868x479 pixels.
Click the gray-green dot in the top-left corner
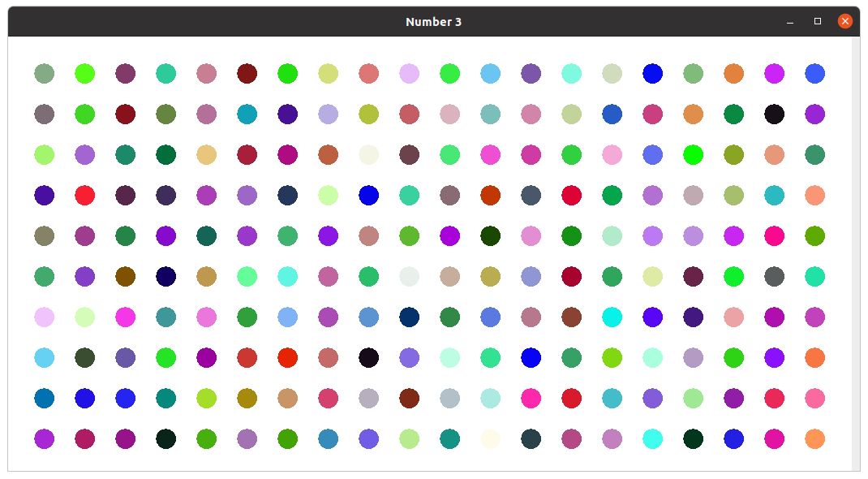(x=44, y=74)
